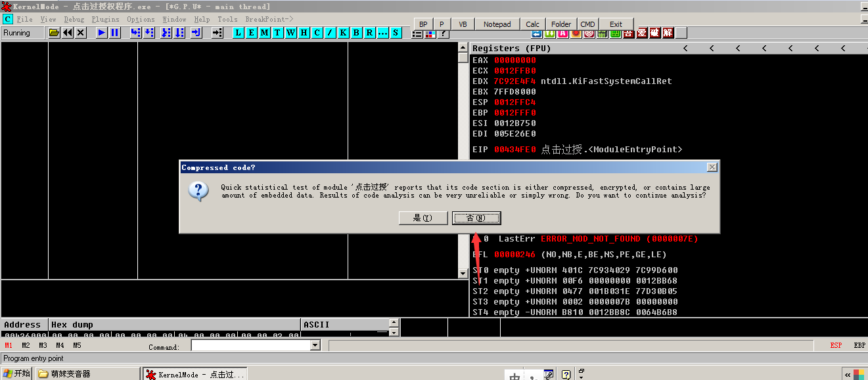
Task: Switch to M5 memory tab
Action: (x=77, y=345)
